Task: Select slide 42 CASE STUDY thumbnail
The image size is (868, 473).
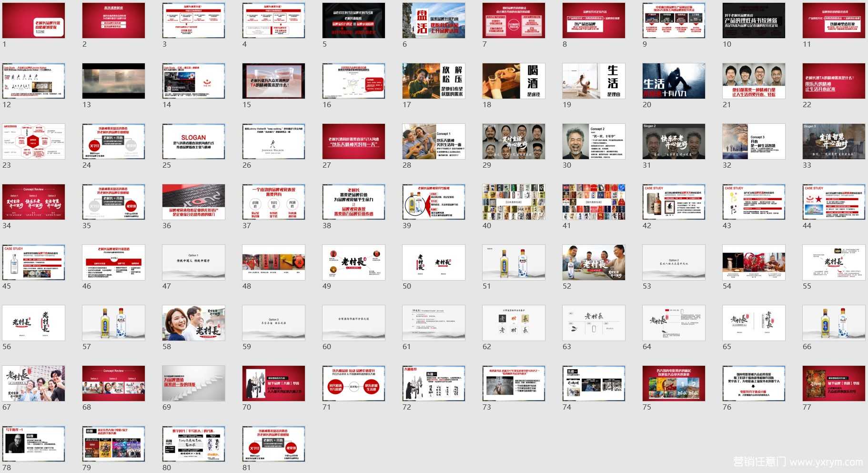Action: (674, 202)
